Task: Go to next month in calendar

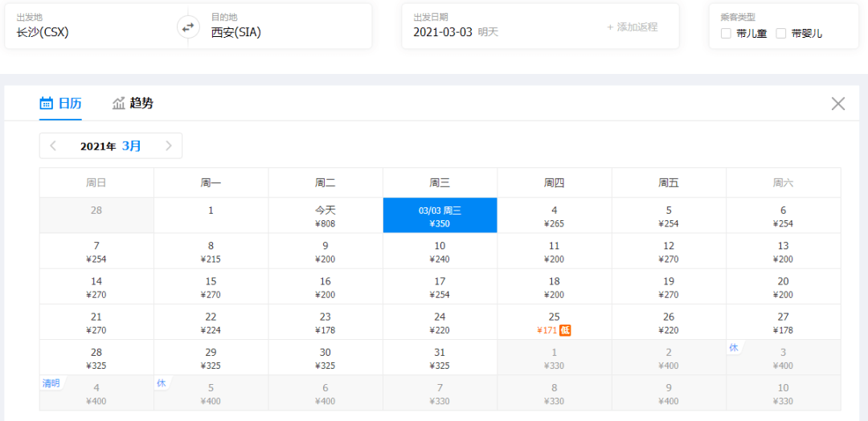Action: 169,145
